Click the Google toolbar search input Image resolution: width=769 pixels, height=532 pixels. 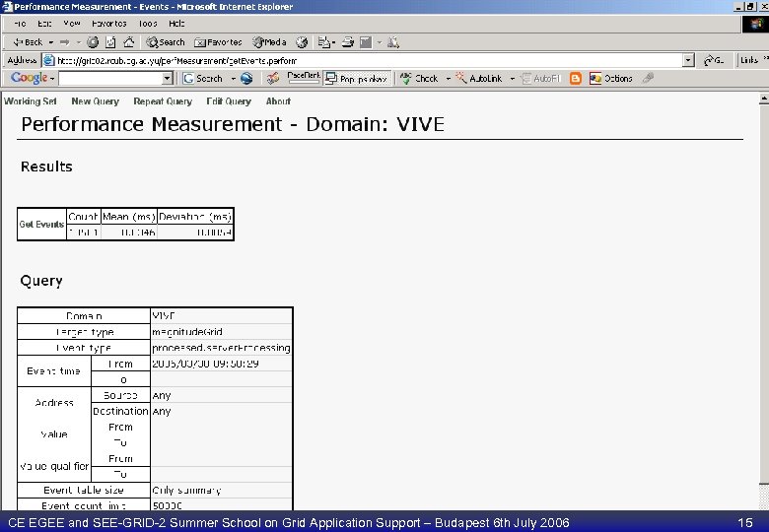tap(110, 79)
